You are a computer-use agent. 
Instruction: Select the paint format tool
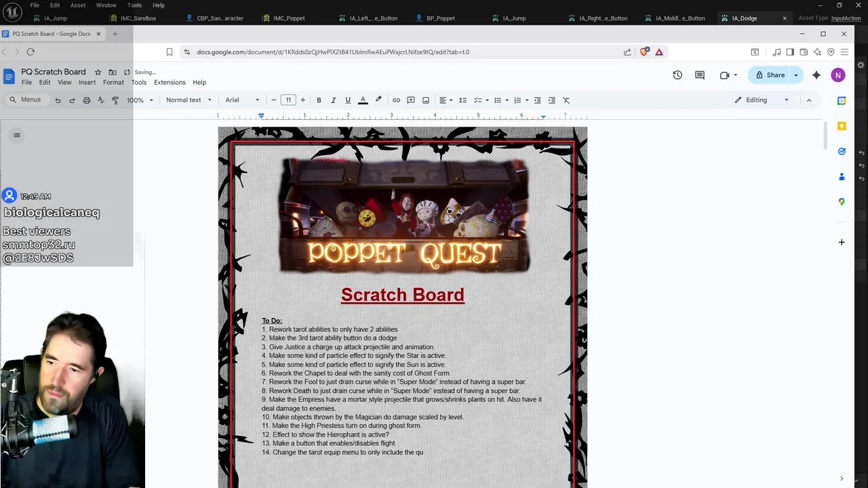(x=115, y=100)
